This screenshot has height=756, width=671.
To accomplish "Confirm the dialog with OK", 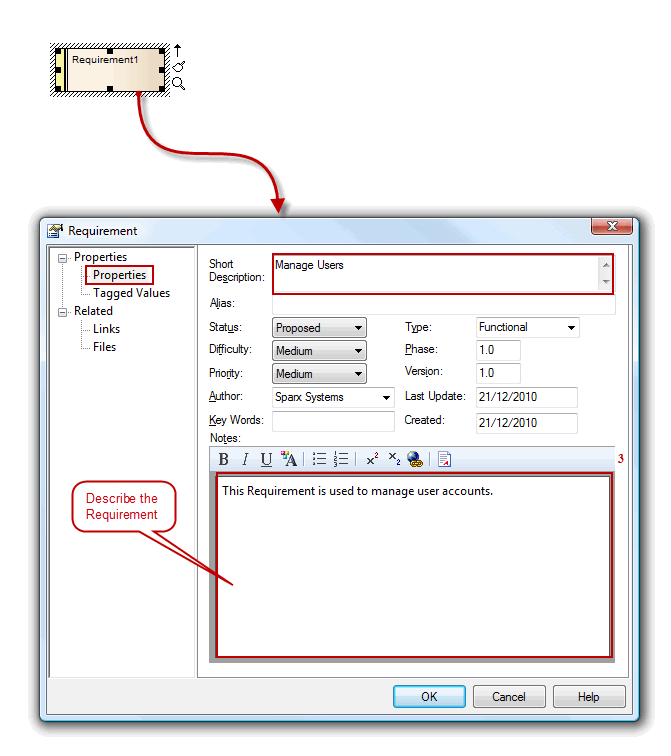I will click(429, 697).
